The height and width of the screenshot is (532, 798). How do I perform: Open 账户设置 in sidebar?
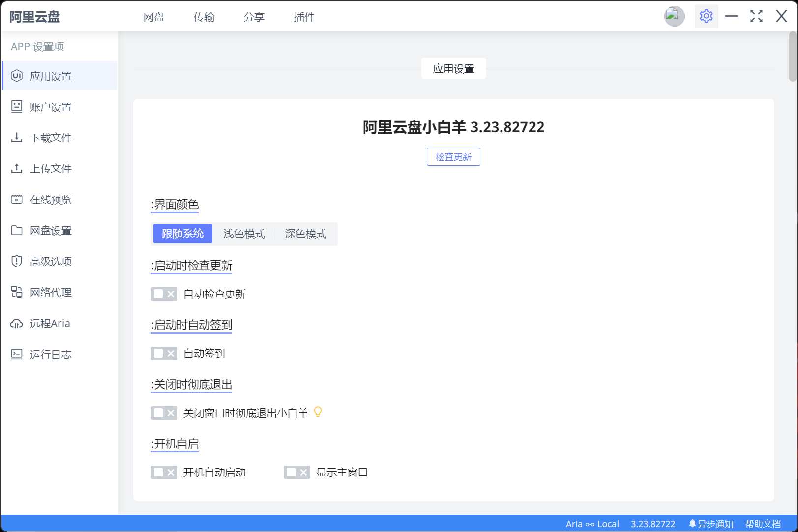pos(60,107)
